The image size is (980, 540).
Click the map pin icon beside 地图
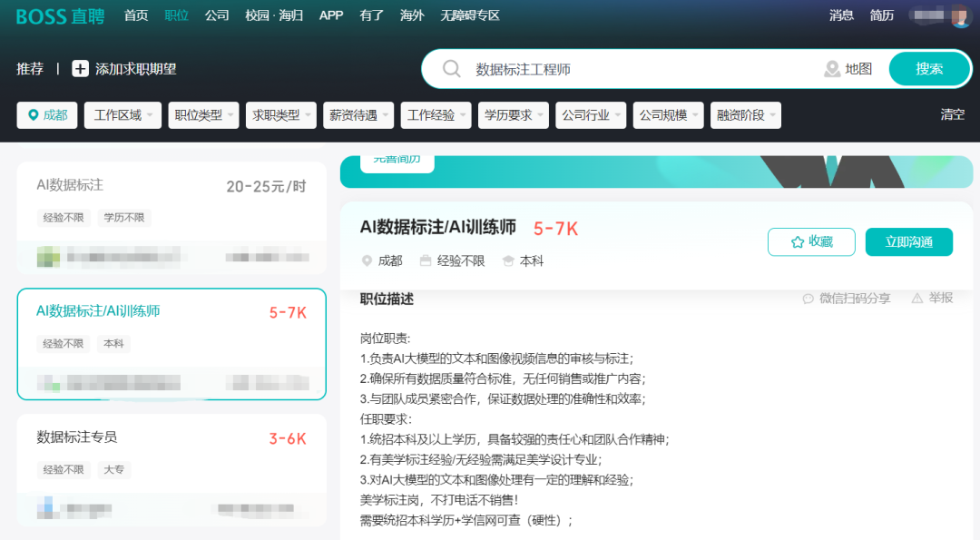point(832,69)
